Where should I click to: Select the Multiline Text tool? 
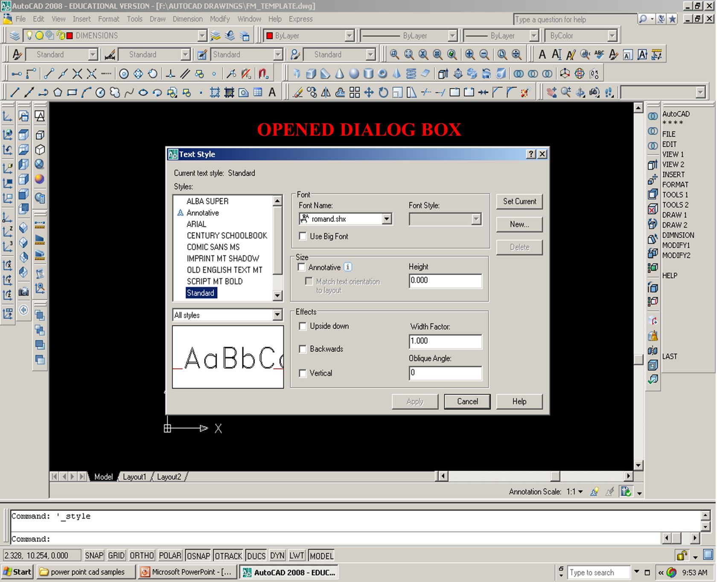[272, 92]
